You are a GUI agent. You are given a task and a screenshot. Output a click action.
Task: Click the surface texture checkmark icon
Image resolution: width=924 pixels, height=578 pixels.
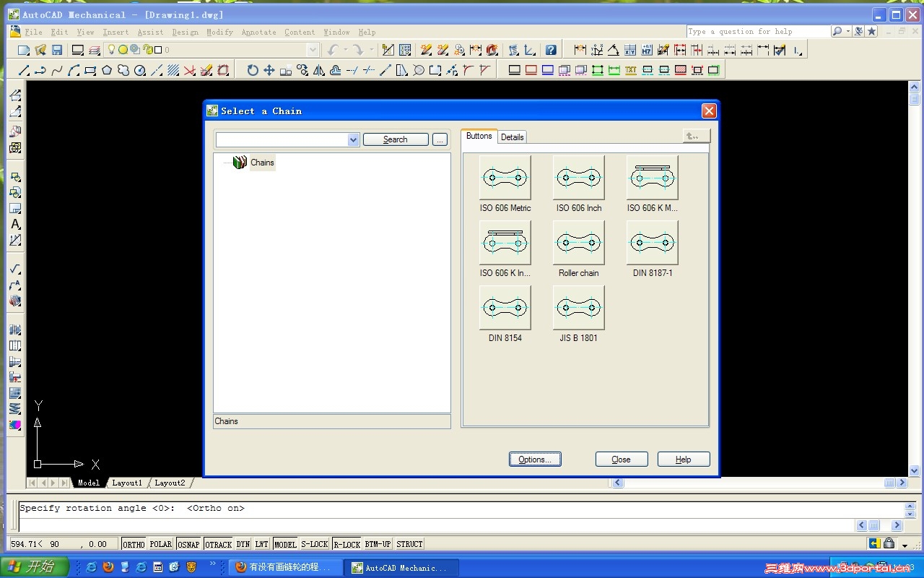pyautogui.click(x=15, y=269)
